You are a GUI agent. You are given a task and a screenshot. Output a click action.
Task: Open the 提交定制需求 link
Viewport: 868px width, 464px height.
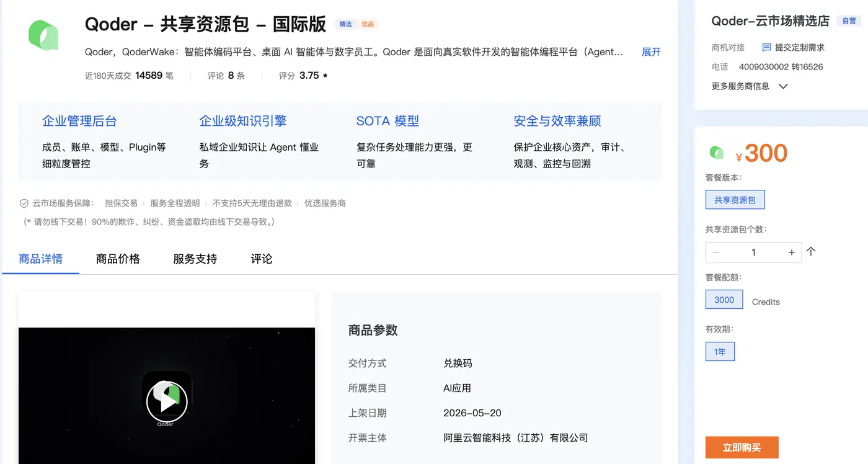(x=800, y=47)
